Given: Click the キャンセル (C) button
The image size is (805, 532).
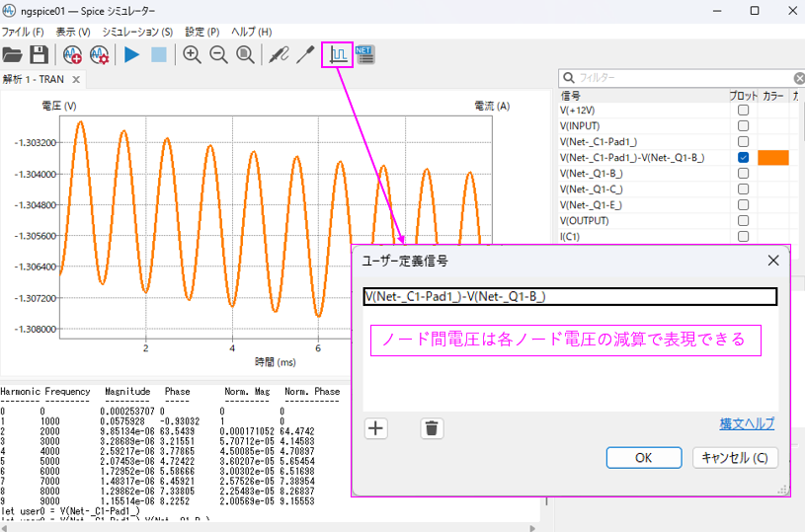Looking at the screenshot, I should (x=735, y=458).
